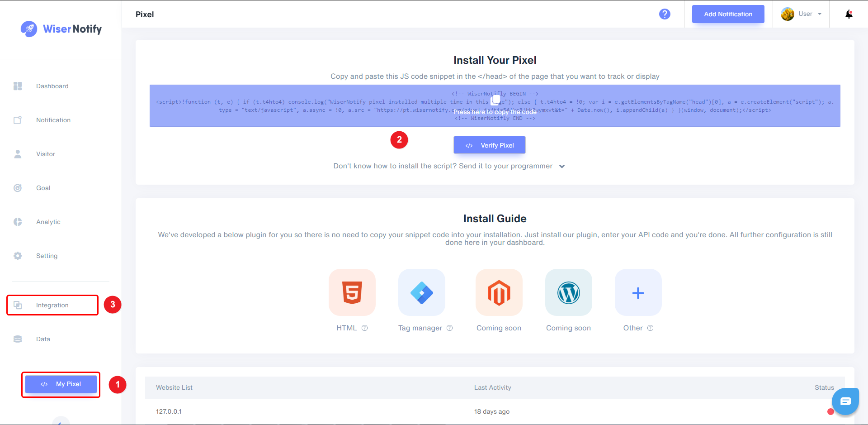The width and height of the screenshot is (868, 425).
Task: Click the Tag manager help info icon
Action: click(450, 328)
